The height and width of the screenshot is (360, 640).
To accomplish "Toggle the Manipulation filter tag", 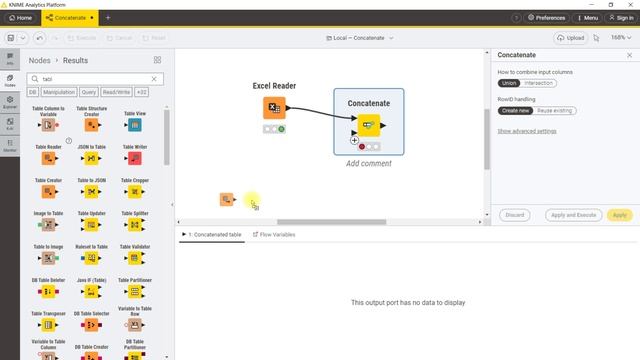I will [x=59, y=92].
